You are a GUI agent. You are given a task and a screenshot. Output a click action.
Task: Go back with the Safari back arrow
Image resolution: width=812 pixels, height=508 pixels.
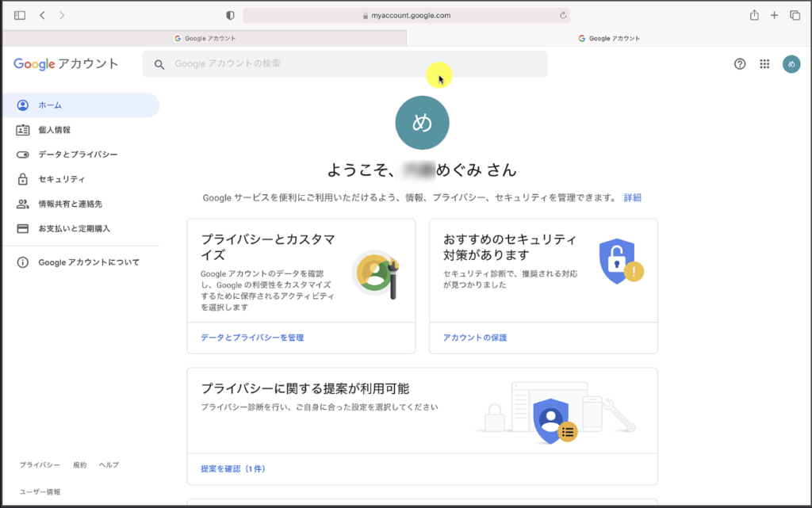[x=43, y=16]
